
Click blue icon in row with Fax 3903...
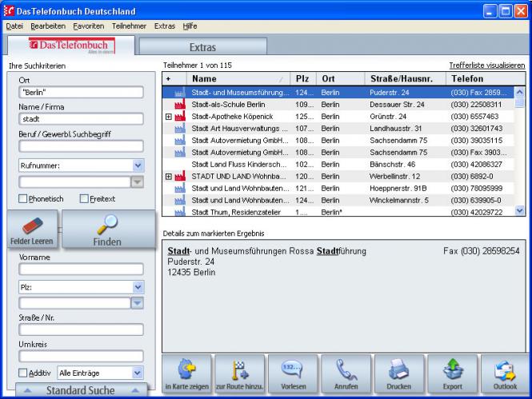(x=180, y=152)
